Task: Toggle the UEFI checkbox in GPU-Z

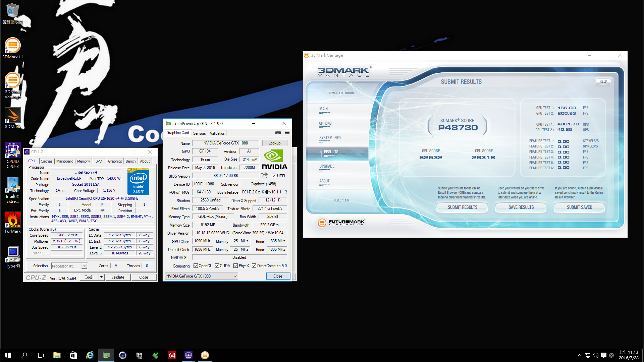Action: click(x=274, y=176)
